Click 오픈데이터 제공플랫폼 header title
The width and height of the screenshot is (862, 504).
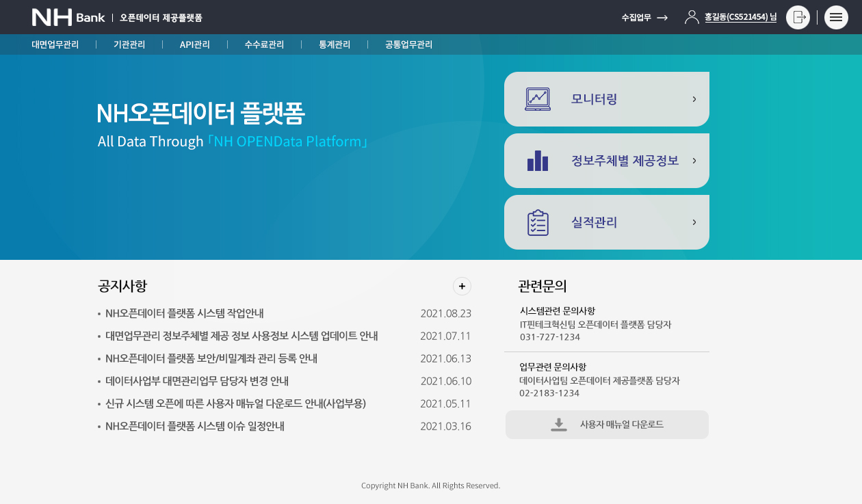click(161, 18)
